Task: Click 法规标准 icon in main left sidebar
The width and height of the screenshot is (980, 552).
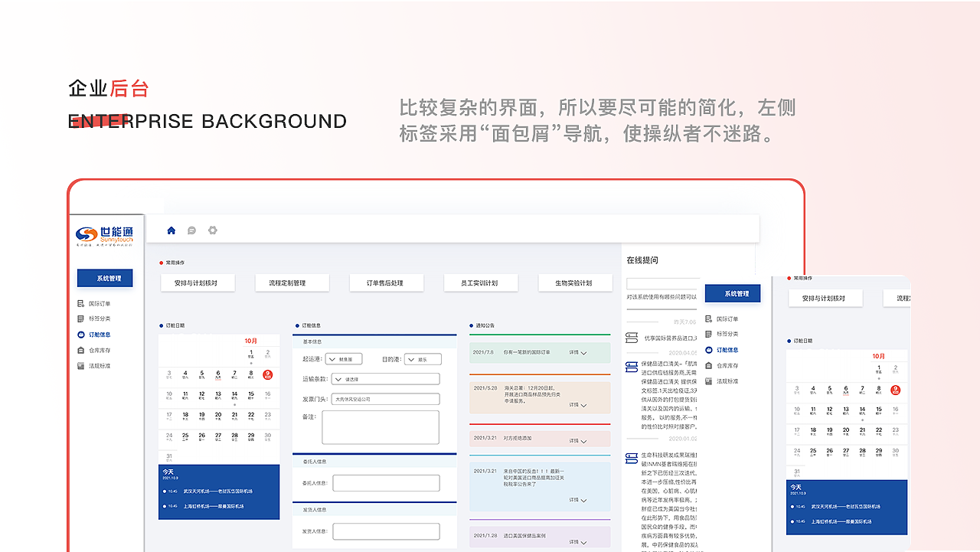Action: pyautogui.click(x=81, y=366)
